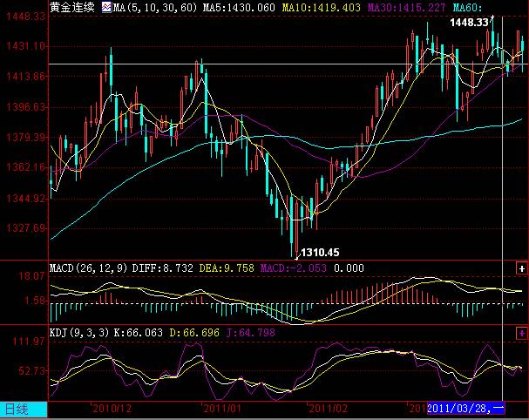Click the 1379.39 price axis label

coord(26,138)
